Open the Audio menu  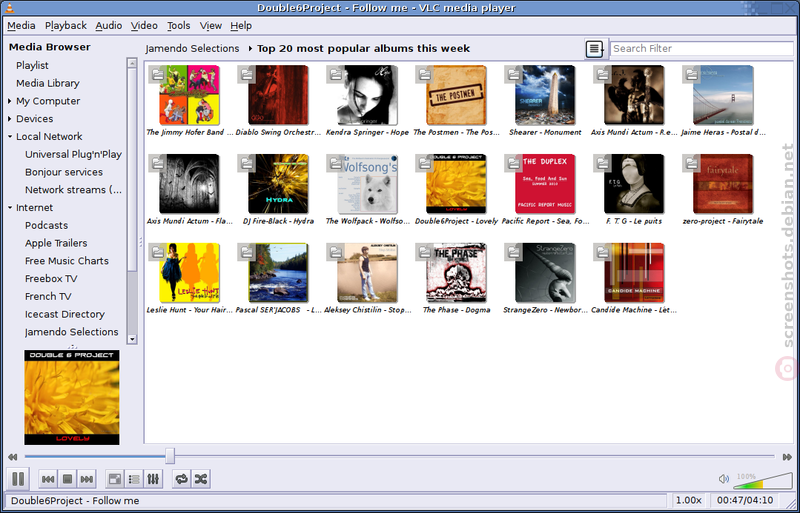109,26
